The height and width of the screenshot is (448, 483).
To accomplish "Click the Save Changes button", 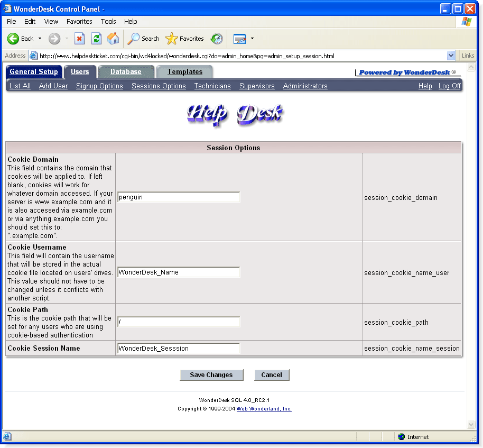I will pos(211,375).
